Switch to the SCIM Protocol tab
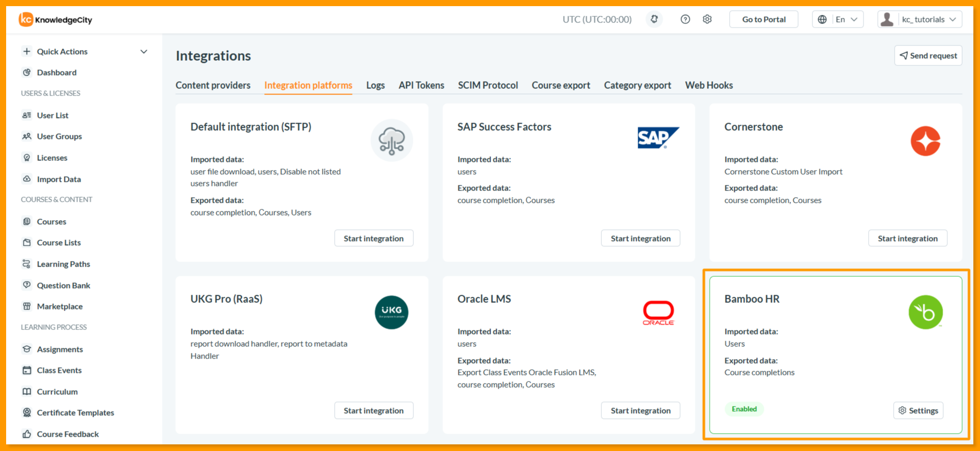980x451 pixels. [487, 85]
